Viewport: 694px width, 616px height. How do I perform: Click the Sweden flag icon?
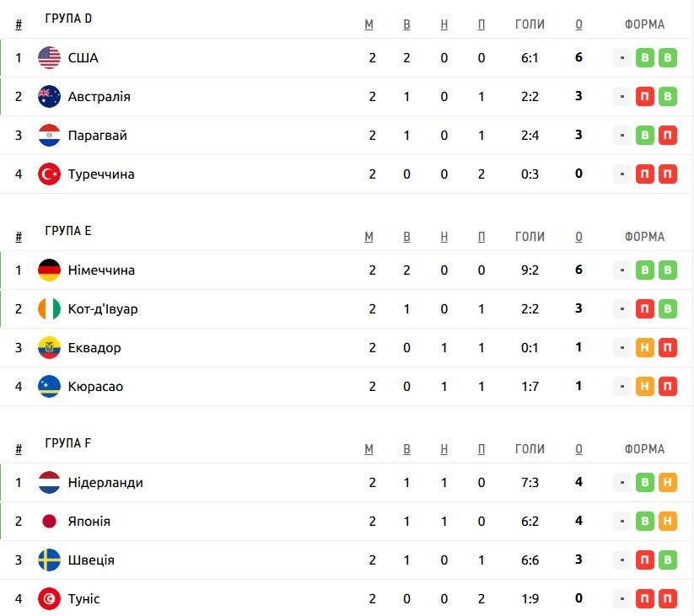coord(49,560)
